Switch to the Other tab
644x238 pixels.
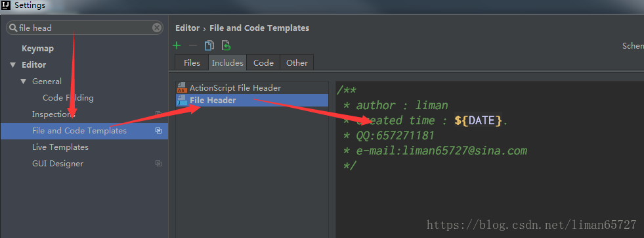(x=297, y=63)
